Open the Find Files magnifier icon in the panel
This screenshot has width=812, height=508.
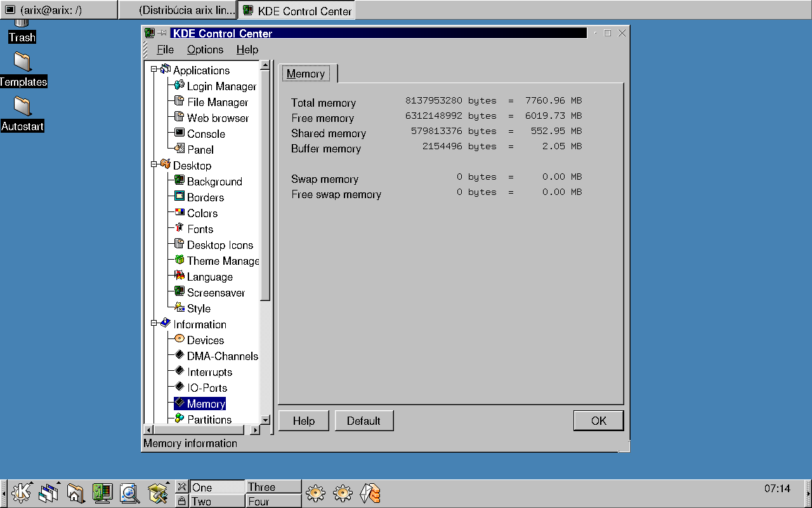pos(129,493)
